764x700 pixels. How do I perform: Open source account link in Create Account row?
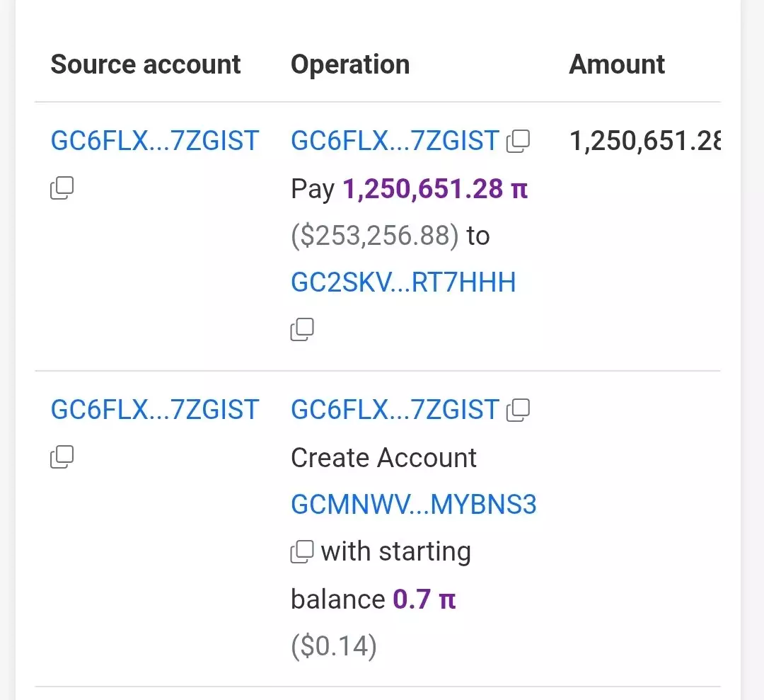tap(154, 410)
